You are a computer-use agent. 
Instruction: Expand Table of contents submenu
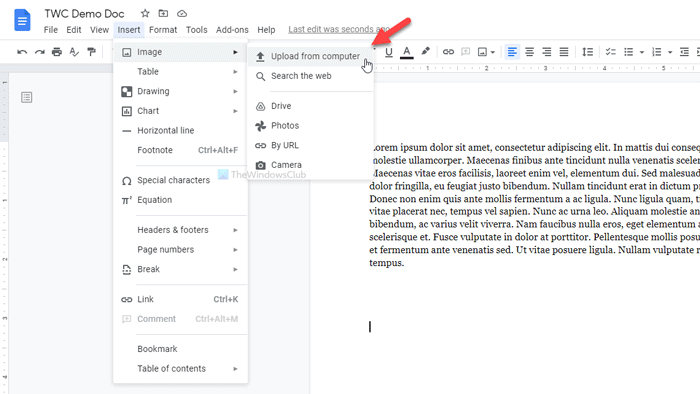[180, 369]
